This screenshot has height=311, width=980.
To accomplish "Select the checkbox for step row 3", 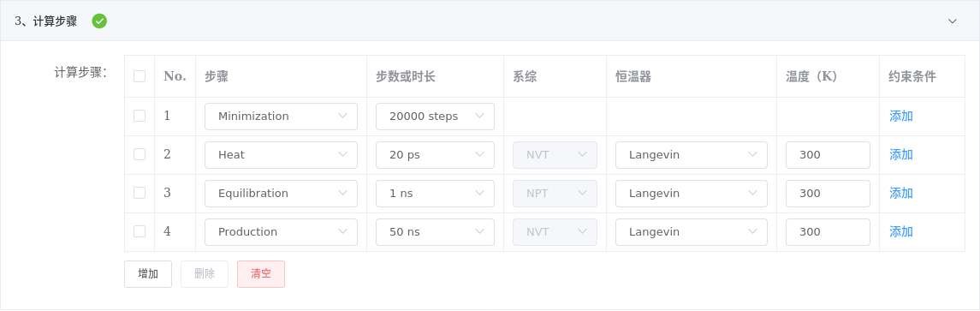I will pos(140,193).
